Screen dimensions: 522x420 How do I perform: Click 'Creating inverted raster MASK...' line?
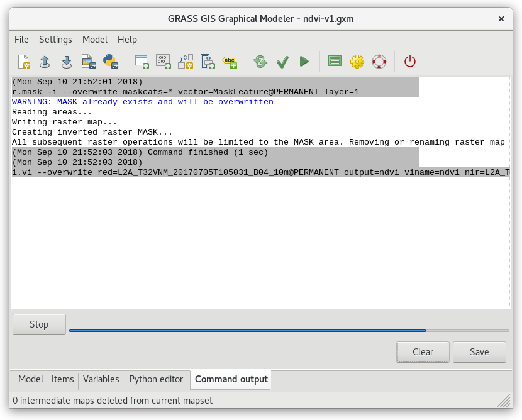(x=92, y=132)
